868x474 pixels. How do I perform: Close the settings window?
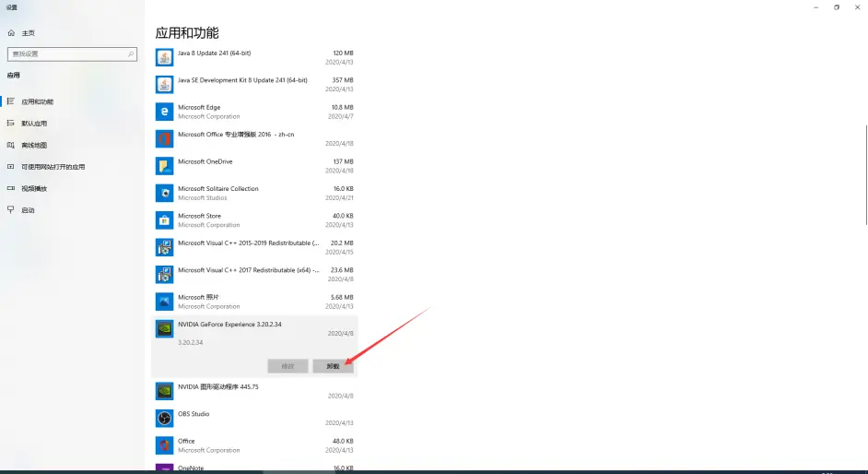click(x=857, y=7)
